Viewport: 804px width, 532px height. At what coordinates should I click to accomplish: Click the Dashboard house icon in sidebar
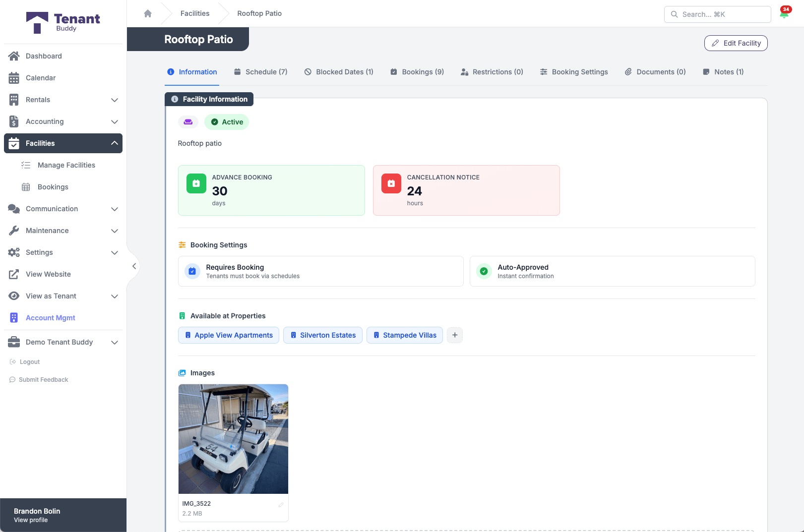(x=14, y=56)
